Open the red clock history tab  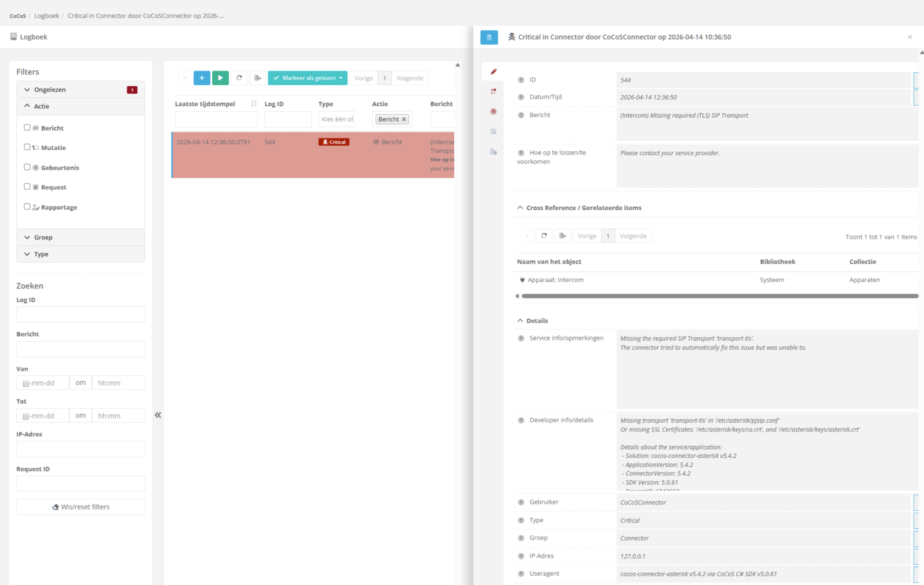[493, 112]
